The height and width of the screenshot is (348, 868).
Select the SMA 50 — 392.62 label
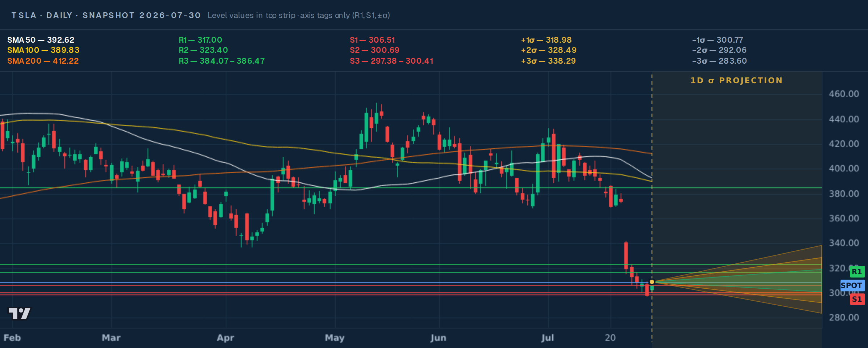tap(41, 40)
